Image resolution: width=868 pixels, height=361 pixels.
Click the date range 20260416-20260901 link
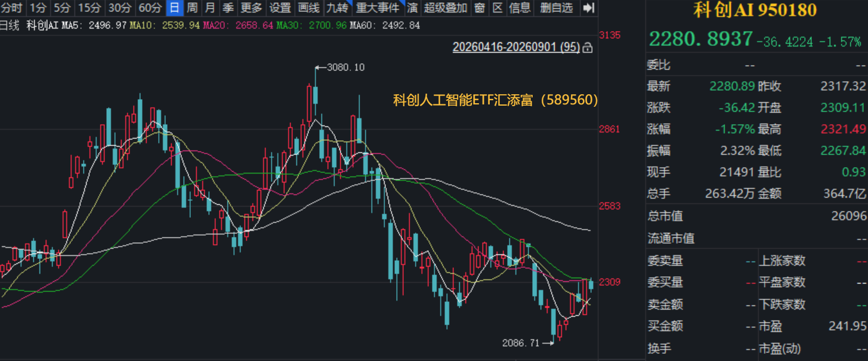(x=516, y=47)
